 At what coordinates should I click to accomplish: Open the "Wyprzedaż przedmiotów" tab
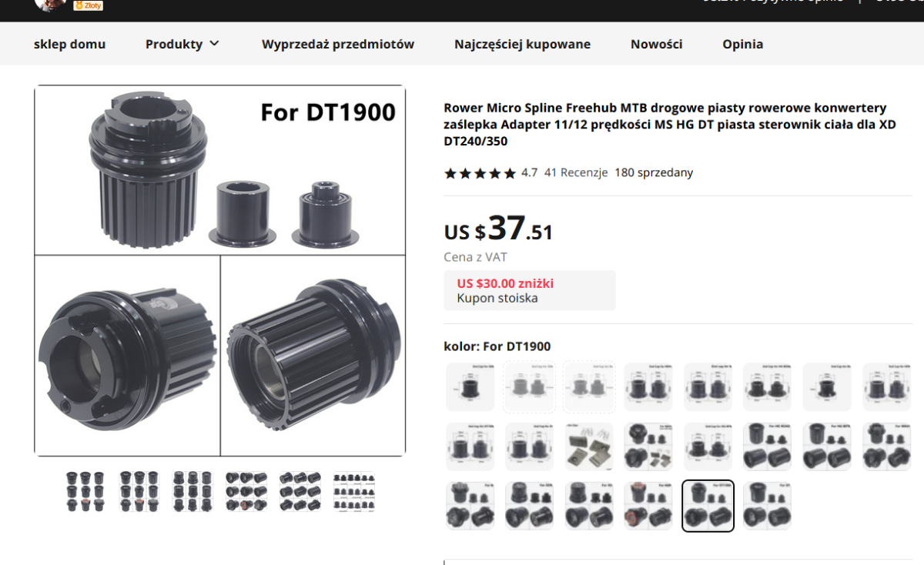click(x=338, y=44)
